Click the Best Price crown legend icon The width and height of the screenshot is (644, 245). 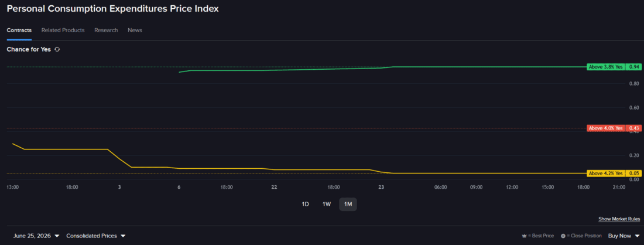pos(523,236)
